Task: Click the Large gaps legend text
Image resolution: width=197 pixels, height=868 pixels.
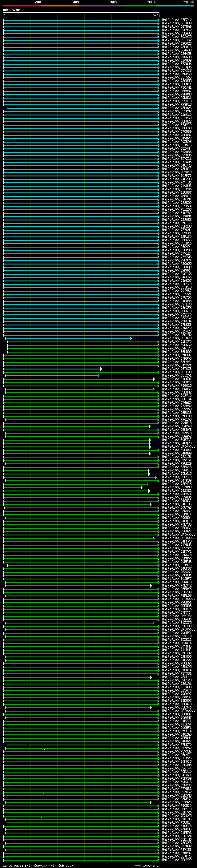Action: click(x=38, y=865)
